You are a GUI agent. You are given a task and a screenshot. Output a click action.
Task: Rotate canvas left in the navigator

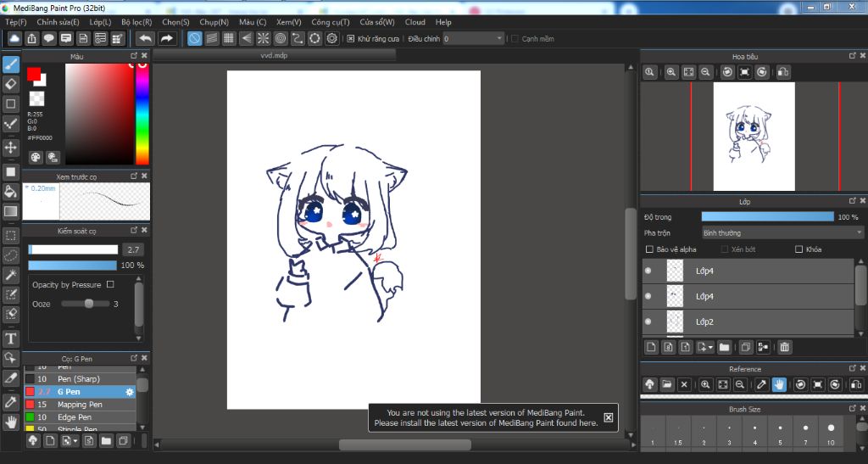point(727,72)
